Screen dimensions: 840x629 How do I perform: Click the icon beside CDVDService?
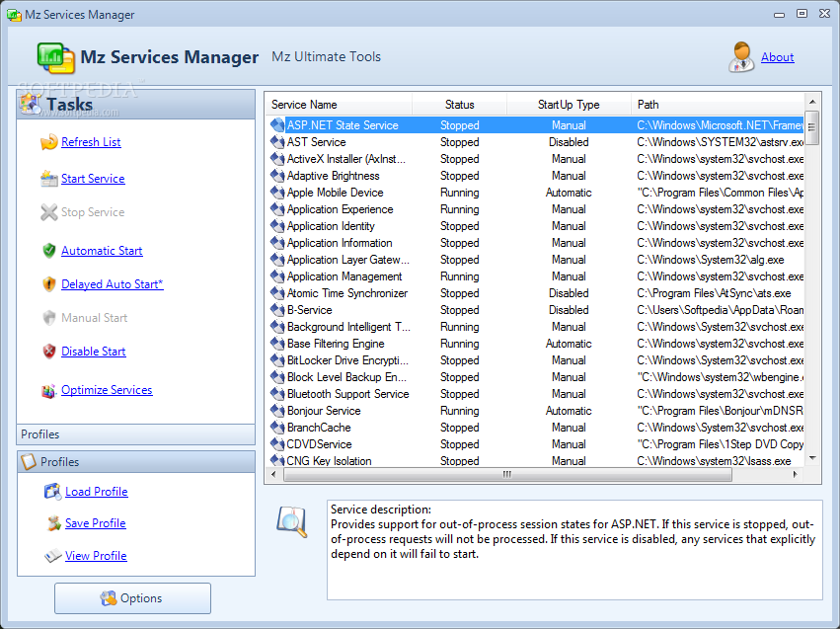coord(277,443)
